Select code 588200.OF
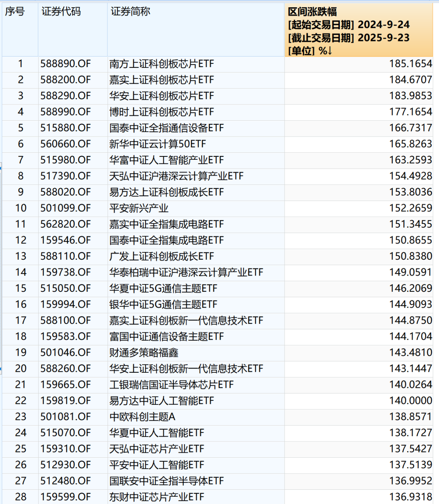The width and height of the screenshot is (439, 504). tap(65, 80)
